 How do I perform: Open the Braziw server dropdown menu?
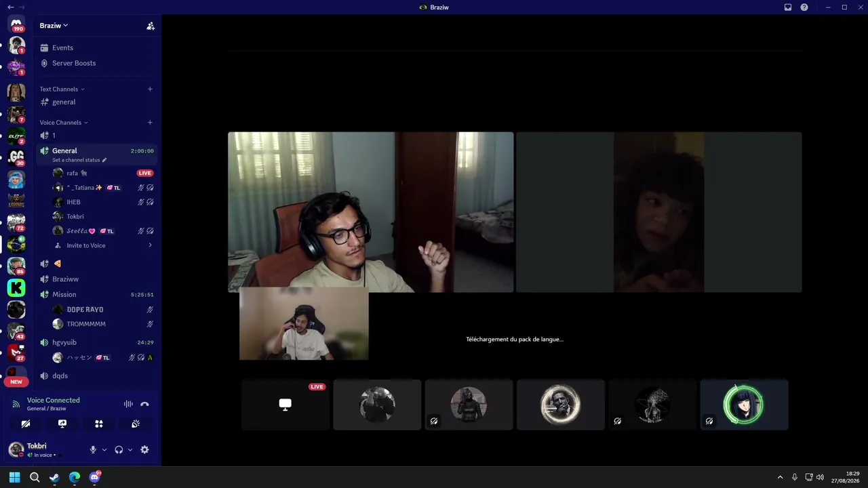[x=54, y=26]
